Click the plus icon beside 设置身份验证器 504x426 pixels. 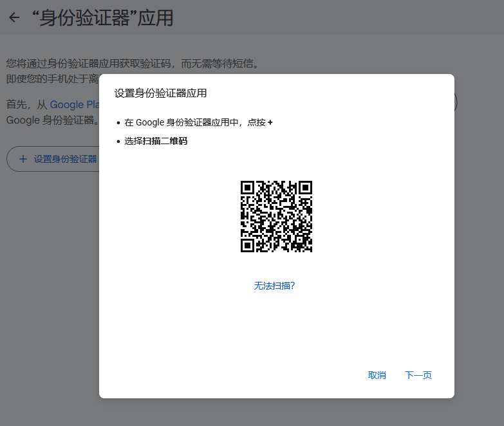(x=23, y=159)
